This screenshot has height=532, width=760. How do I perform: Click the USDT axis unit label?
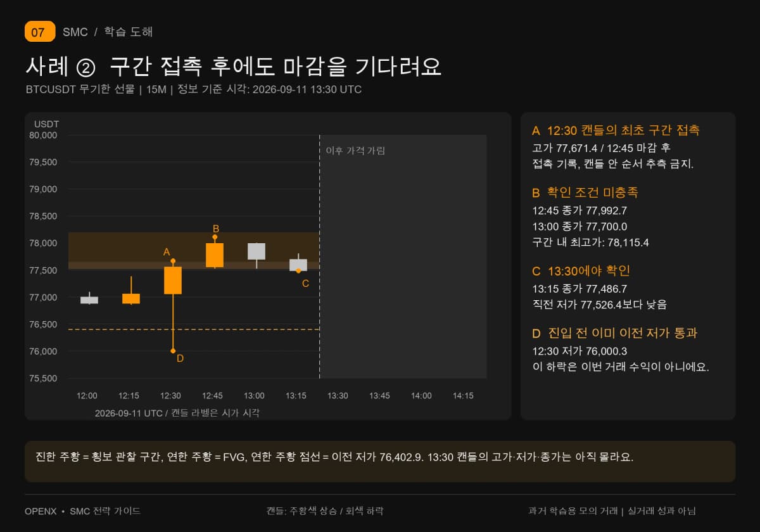46,124
